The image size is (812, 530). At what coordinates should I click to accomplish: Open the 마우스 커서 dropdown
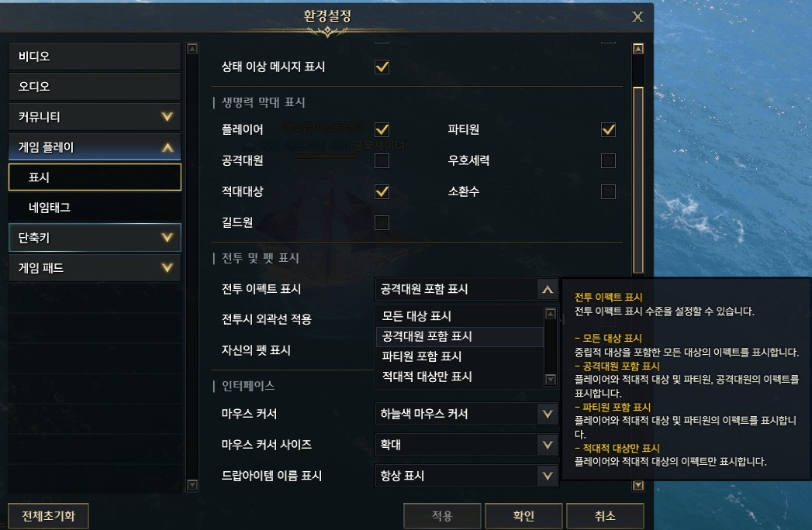pyautogui.click(x=466, y=414)
